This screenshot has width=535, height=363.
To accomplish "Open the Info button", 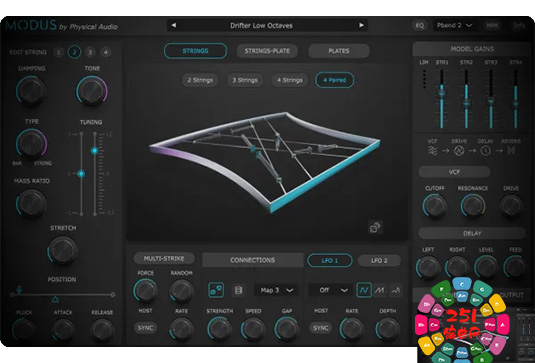I will (x=519, y=26).
